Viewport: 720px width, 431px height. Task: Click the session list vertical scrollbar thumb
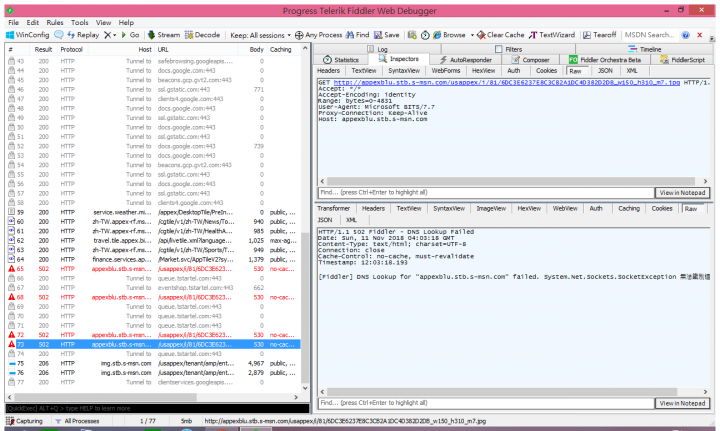(x=305, y=308)
